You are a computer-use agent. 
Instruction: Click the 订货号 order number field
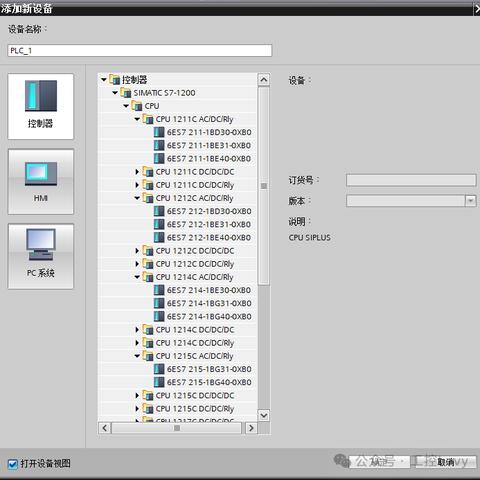[411, 180]
